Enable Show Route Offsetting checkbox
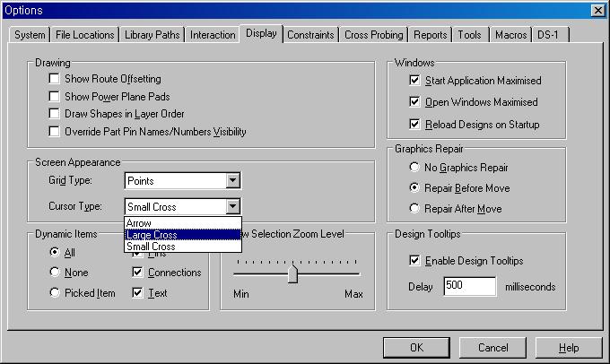Screen dimensions: 610x364 pos(55,79)
